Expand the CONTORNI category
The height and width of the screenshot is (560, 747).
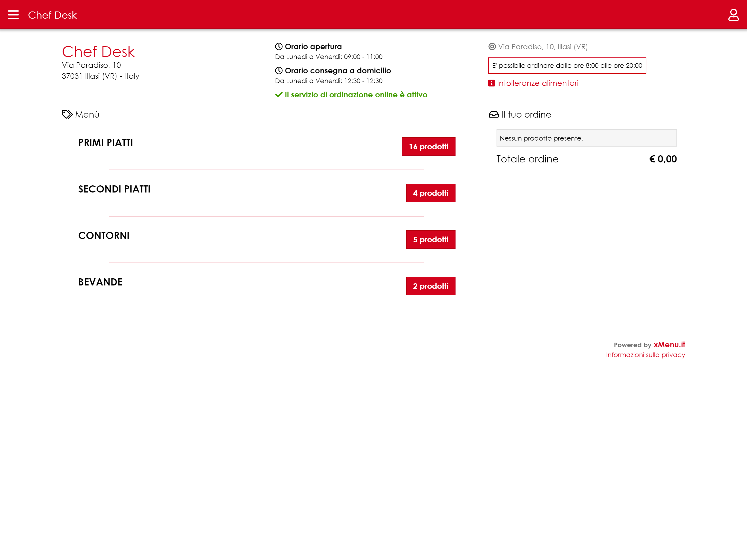click(104, 236)
